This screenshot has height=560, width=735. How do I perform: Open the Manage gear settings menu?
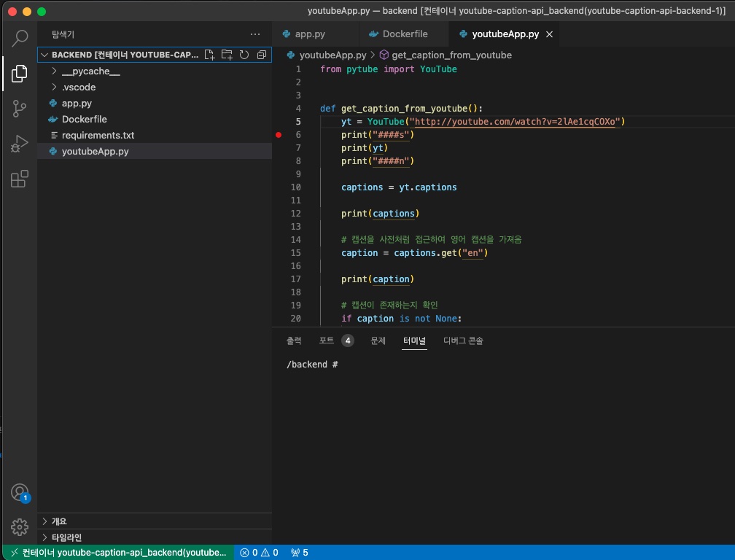click(x=19, y=527)
